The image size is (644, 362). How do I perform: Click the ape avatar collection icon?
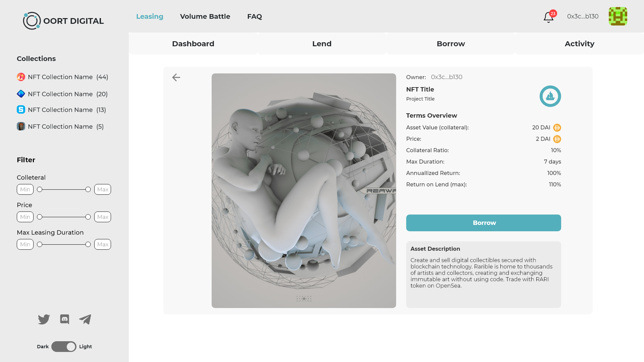click(x=21, y=126)
